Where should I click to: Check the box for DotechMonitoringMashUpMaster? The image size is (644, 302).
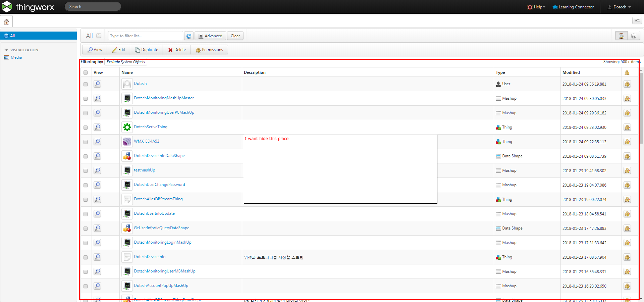[86, 99]
